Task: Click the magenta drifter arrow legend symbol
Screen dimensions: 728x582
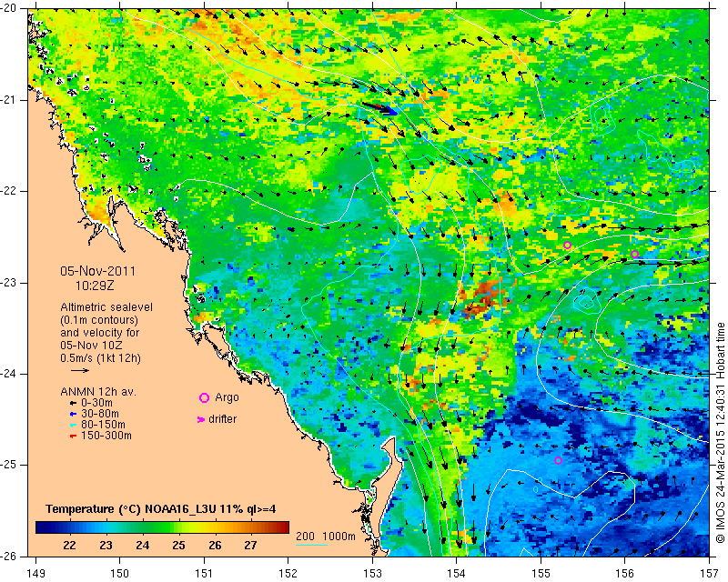Action: click(x=201, y=419)
